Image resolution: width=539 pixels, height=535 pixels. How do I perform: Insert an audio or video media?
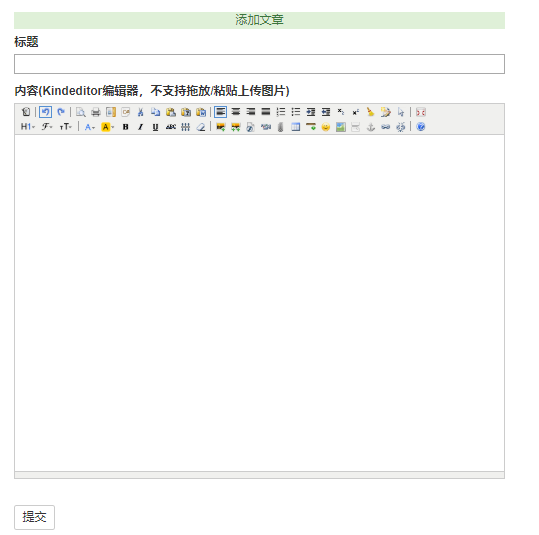click(266, 127)
